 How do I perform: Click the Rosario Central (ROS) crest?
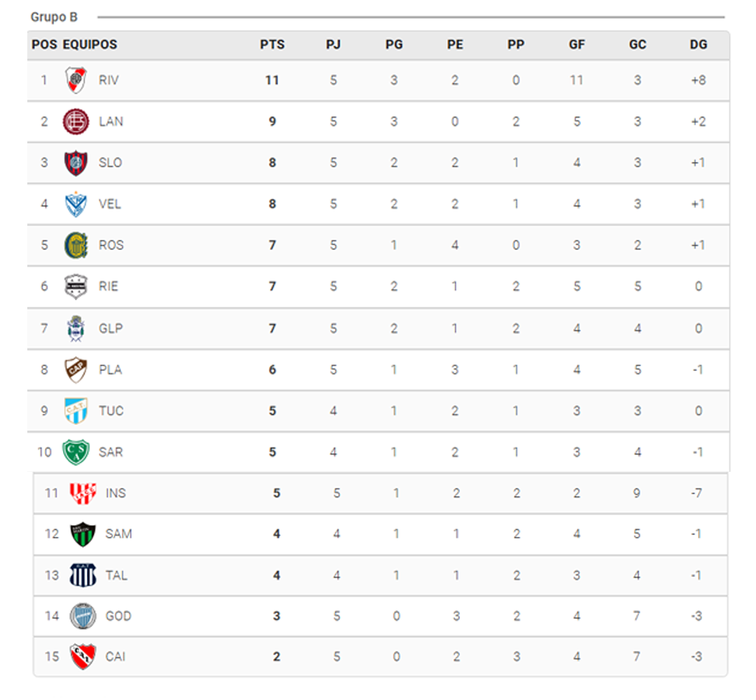(x=75, y=246)
